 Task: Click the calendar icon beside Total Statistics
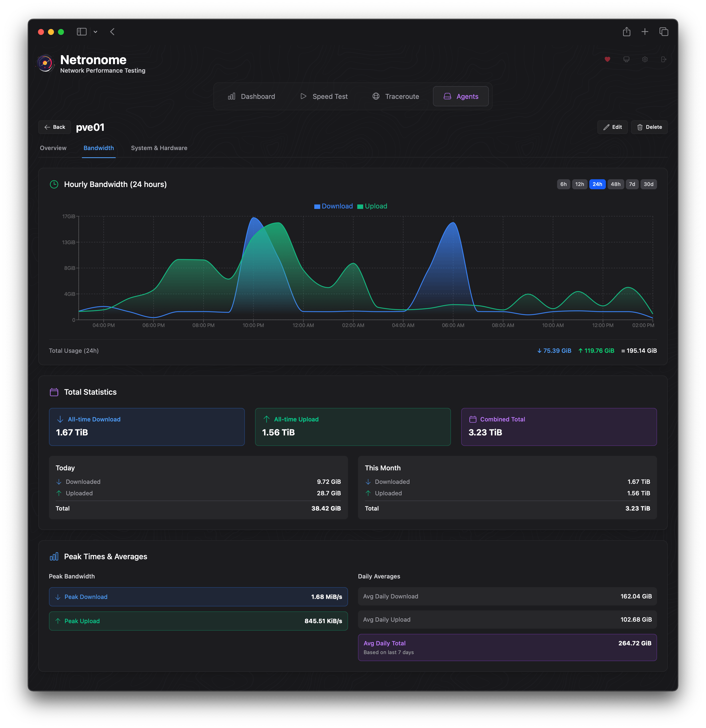(x=54, y=392)
